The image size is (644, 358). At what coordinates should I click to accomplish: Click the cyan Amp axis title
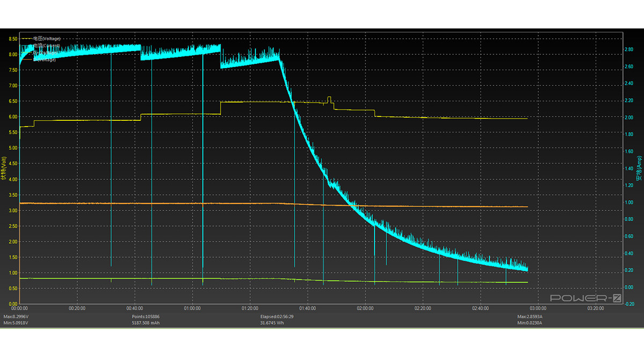[639, 169]
